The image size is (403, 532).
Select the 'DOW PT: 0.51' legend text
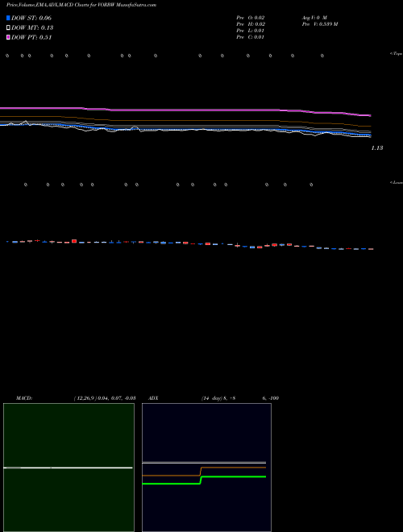[x=31, y=38]
